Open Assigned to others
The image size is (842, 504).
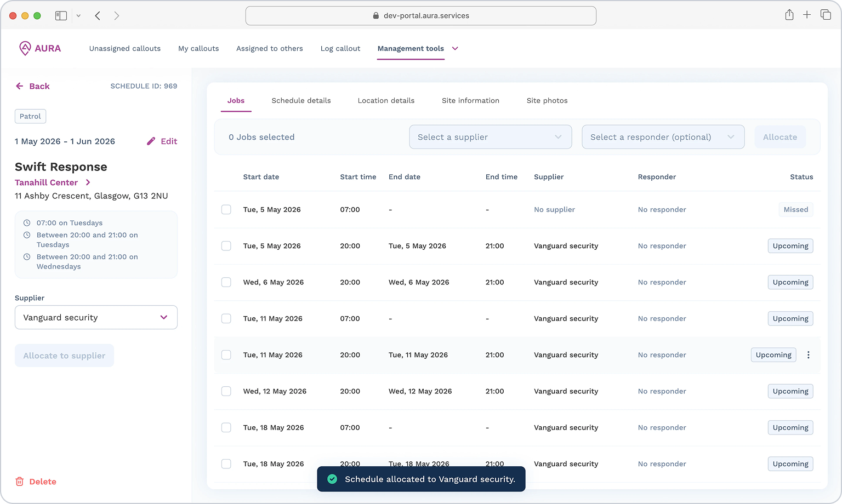tap(270, 48)
